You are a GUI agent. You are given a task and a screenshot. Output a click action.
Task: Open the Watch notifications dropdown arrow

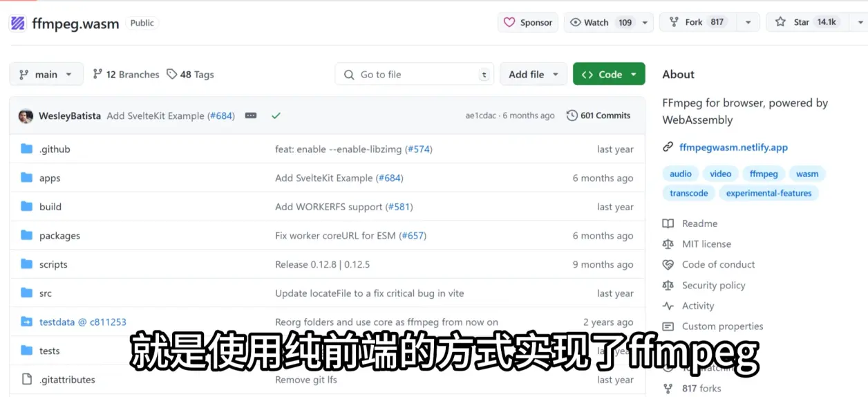tap(645, 22)
